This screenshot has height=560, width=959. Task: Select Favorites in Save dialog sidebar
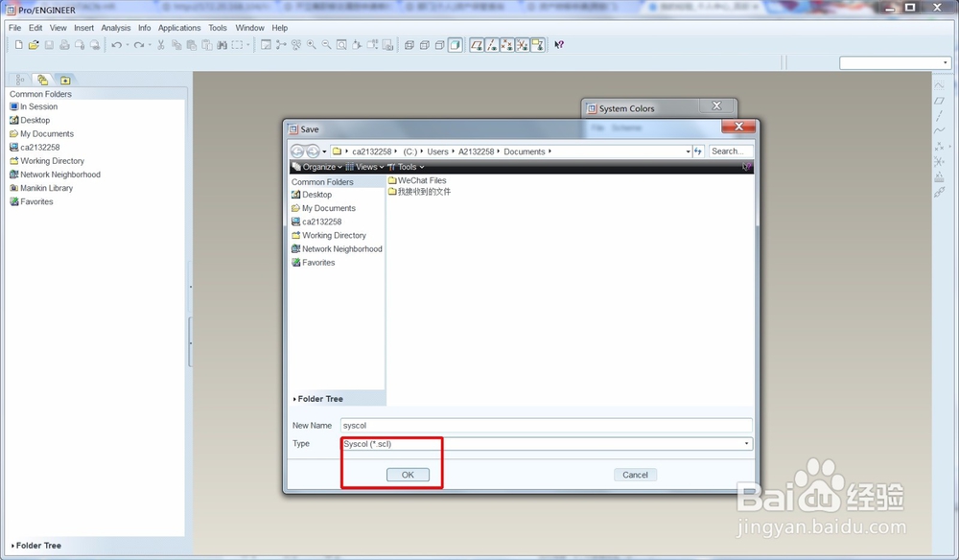(314, 263)
